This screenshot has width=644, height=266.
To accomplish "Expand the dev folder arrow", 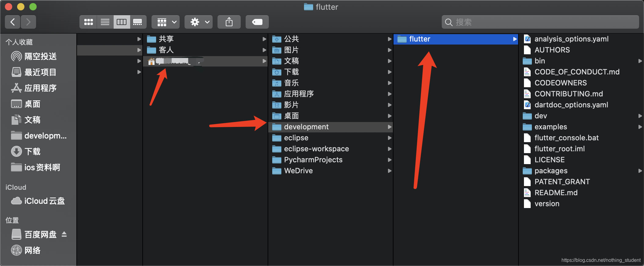I will 640,116.
